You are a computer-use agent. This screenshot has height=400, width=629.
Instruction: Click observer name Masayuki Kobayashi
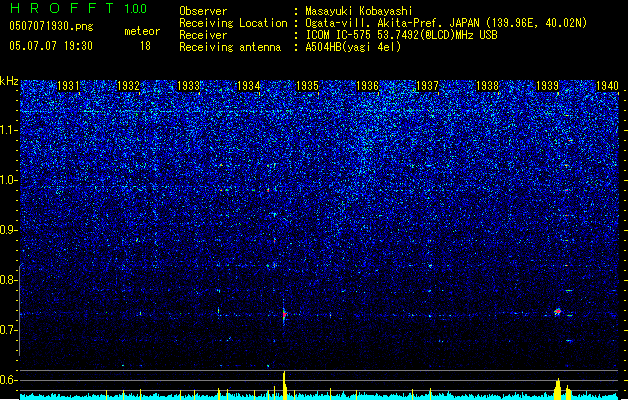[359, 11]
